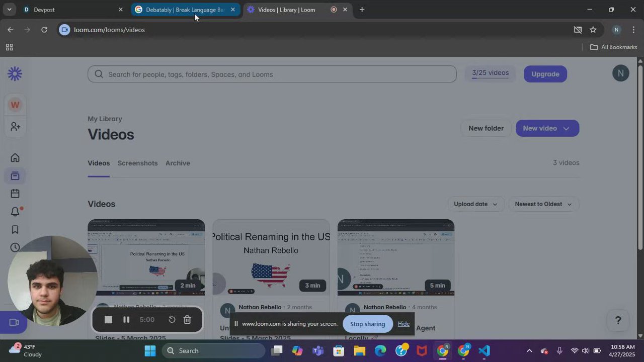Image resolution: width=644 pixels, height=362 pixels.
Task: Click the 3/25 videos usage indicator
Action: pyautogui.click(x=490, y=74)
